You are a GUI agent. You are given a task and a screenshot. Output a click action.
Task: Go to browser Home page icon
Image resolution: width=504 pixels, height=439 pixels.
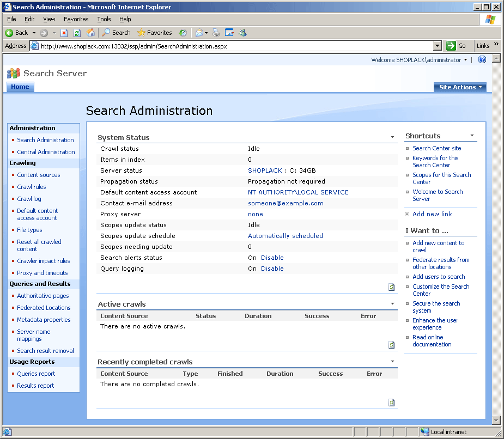[x=90, y=33]
